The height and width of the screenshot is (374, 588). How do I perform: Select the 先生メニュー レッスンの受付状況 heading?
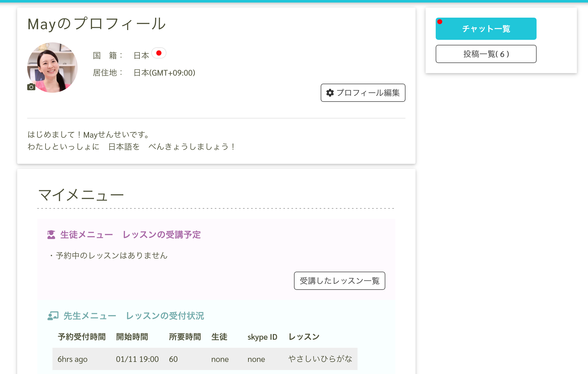pos(134,316)
